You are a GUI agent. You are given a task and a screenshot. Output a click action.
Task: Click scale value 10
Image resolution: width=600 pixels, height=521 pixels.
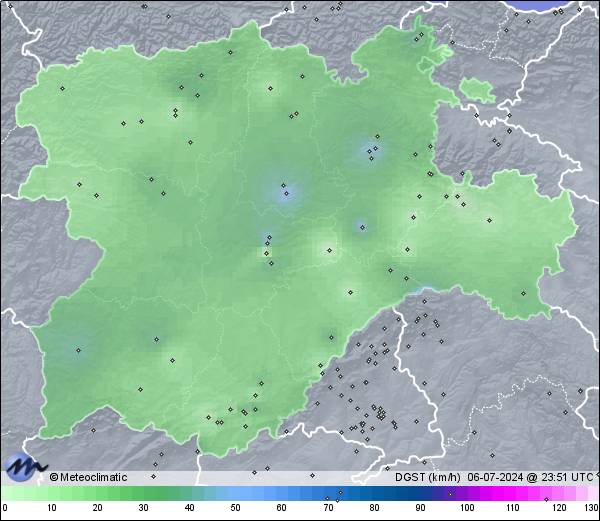pyautogui.click(x=52, y=508)
